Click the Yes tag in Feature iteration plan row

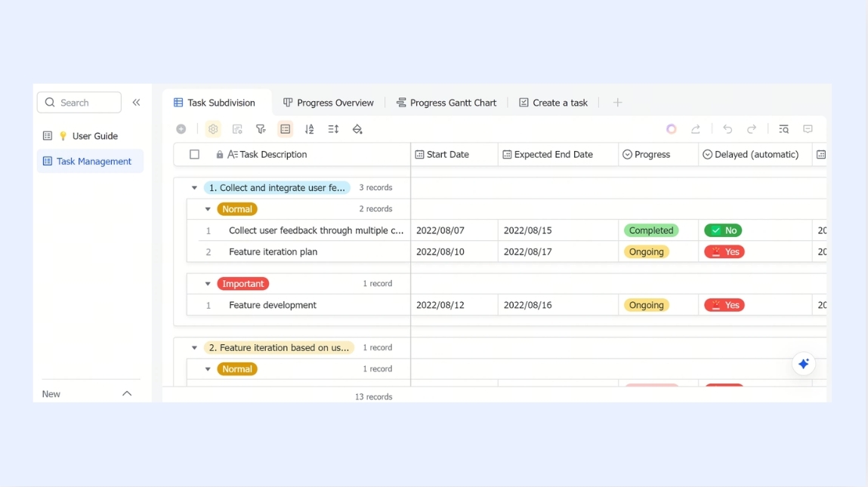[724, 251]
